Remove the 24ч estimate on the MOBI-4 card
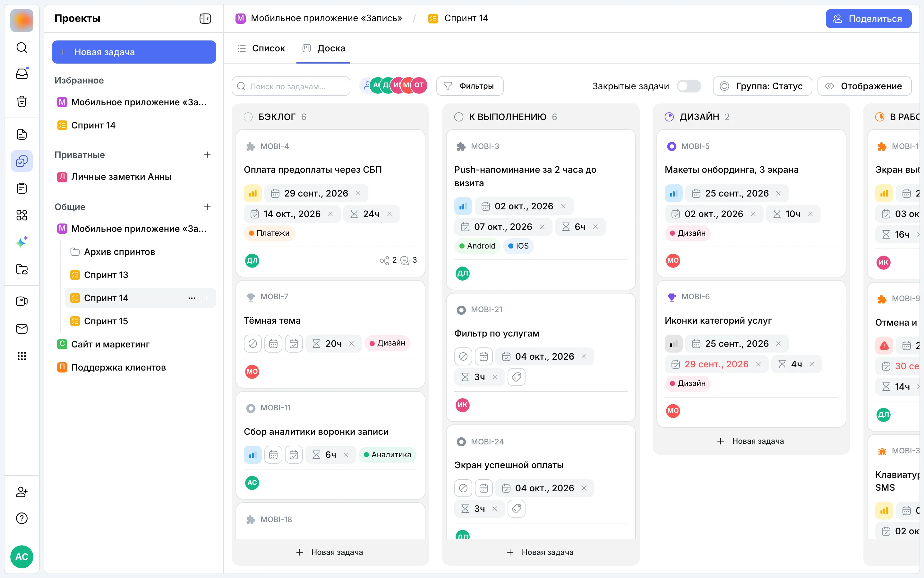The image size is (924, 578). click(389, 214)
